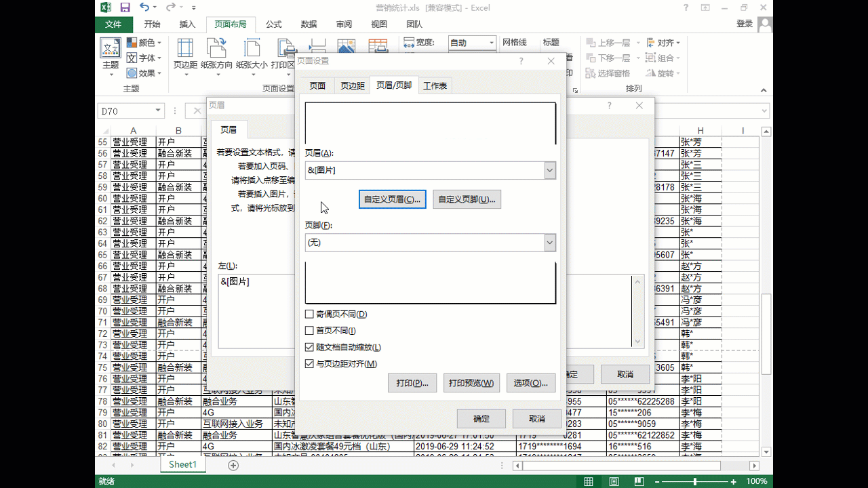
Task: Switch to 页面 tab in Page Setup
Action: click(x=317, y=85)
